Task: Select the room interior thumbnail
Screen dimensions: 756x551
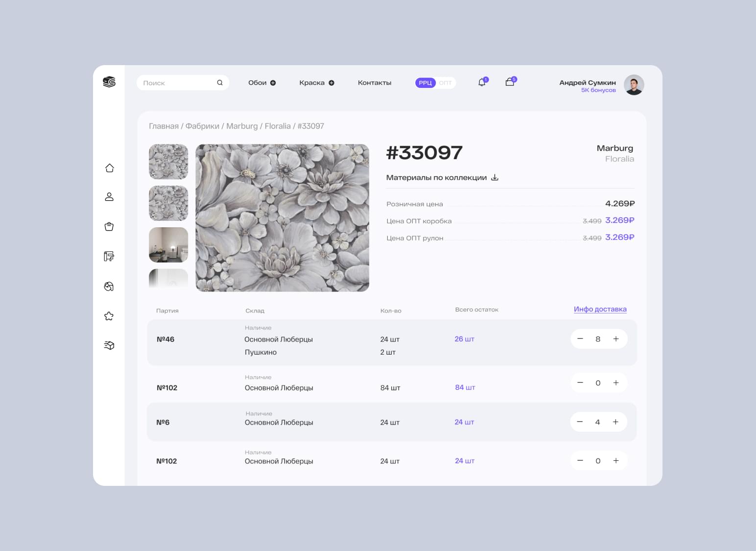Action: (x=168, y=245)
